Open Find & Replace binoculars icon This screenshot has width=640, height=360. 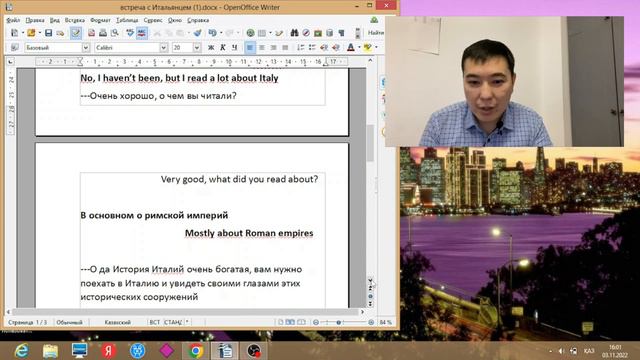[294, 33]
